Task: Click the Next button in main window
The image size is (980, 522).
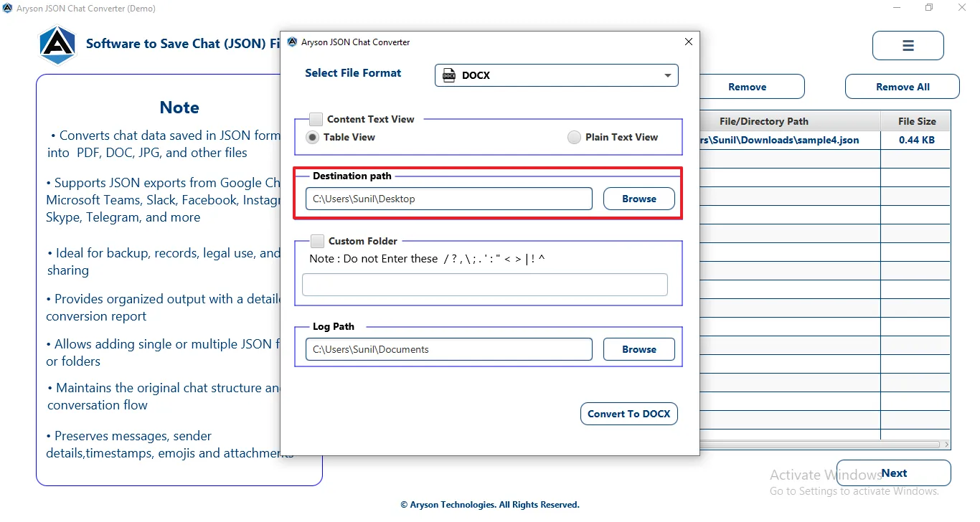Action: (894, 473)
